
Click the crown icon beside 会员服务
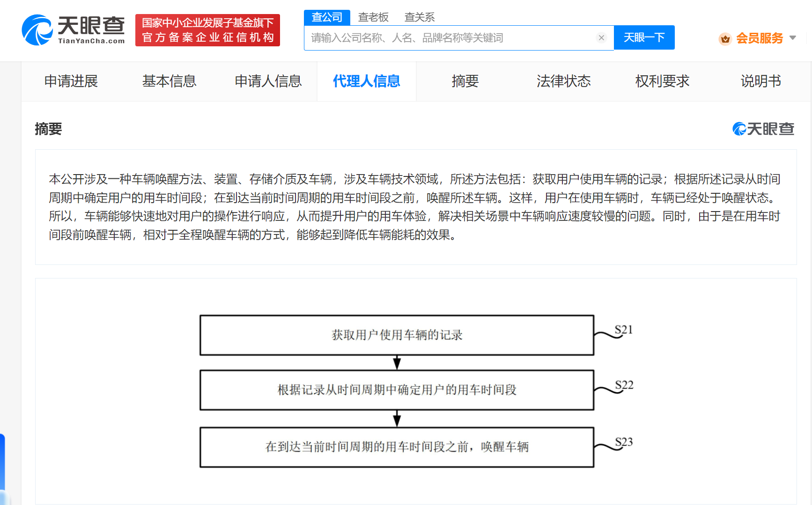[725, 38]
